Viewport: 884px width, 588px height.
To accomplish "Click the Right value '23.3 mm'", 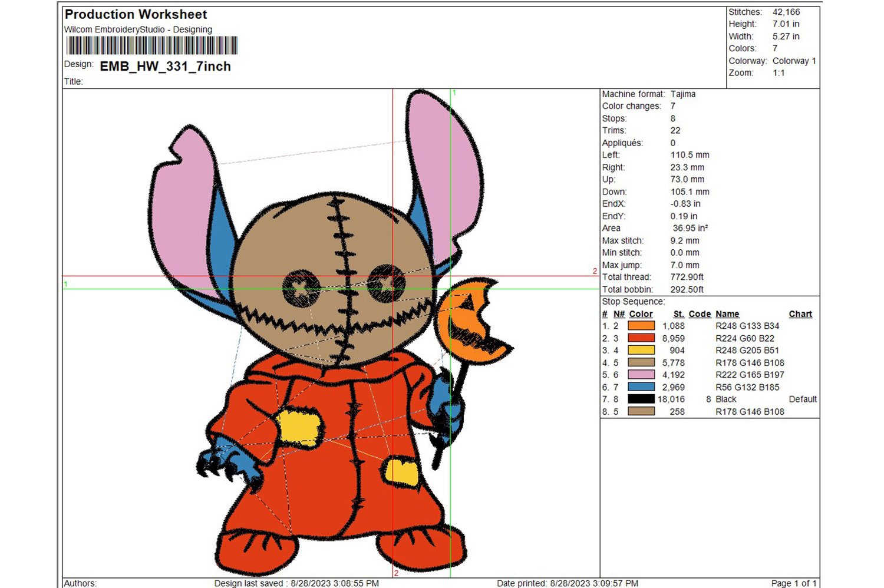I will [x=688, y=167].
